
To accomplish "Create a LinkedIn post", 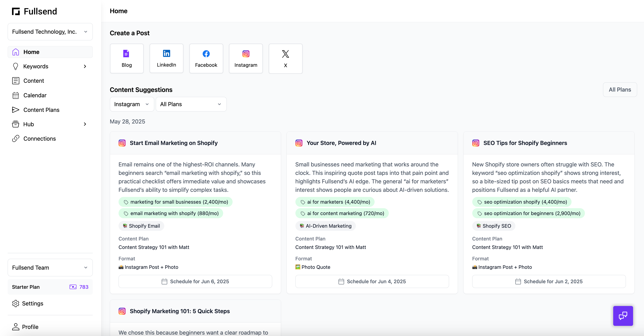I will coord(166,58).
